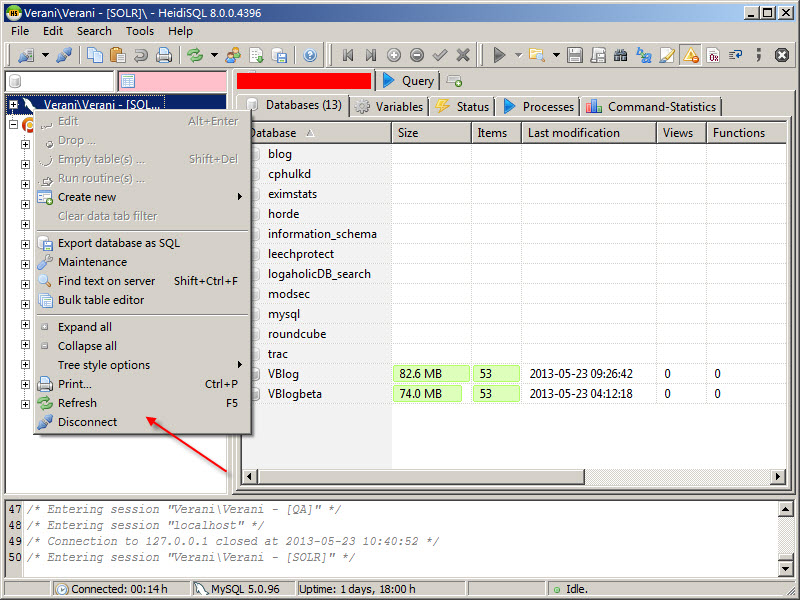Open Maintenance from the context menu

tap(92, 262)
